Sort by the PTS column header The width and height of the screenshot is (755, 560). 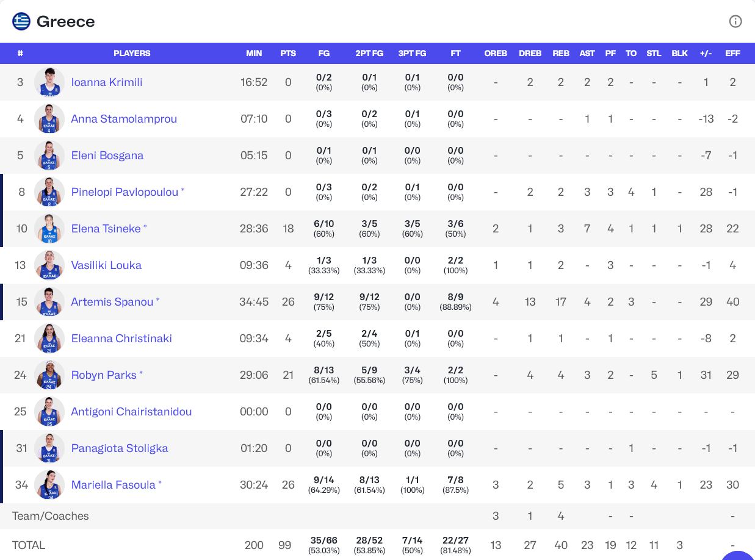pos(288,53)
